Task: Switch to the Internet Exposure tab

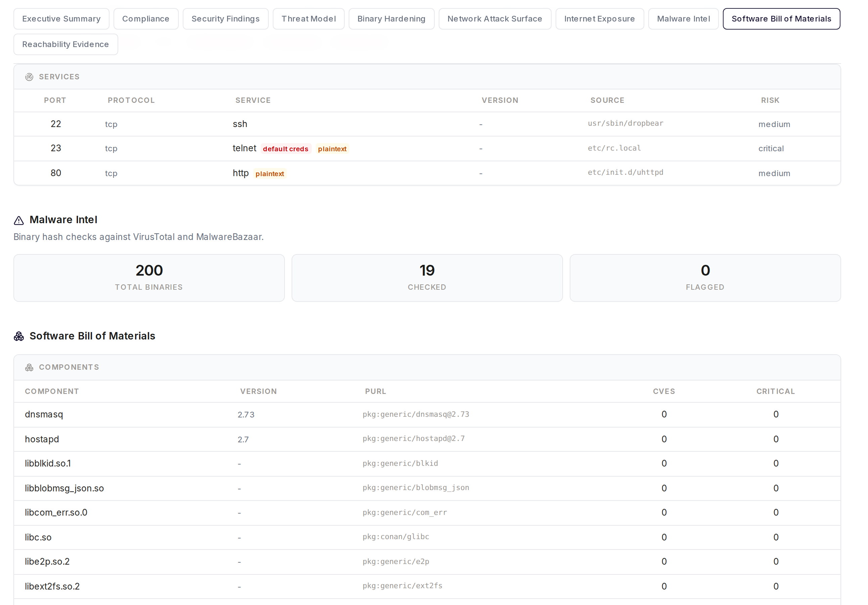Action: coord(599,19)
